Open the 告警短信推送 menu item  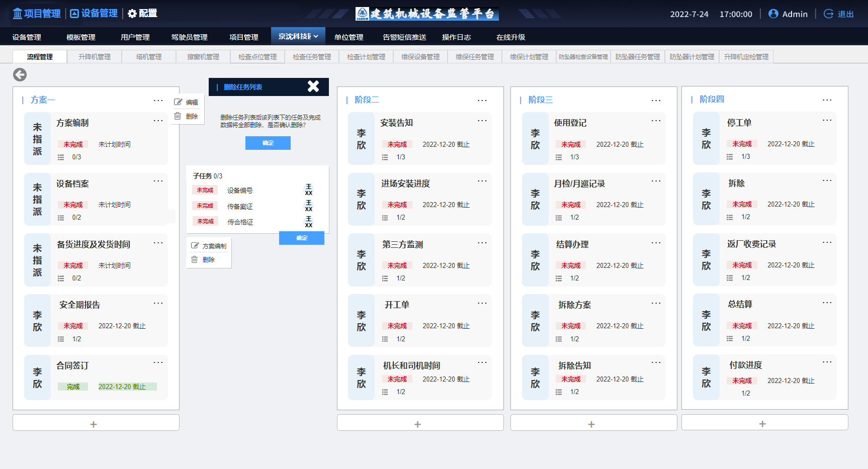coord(404,37)
